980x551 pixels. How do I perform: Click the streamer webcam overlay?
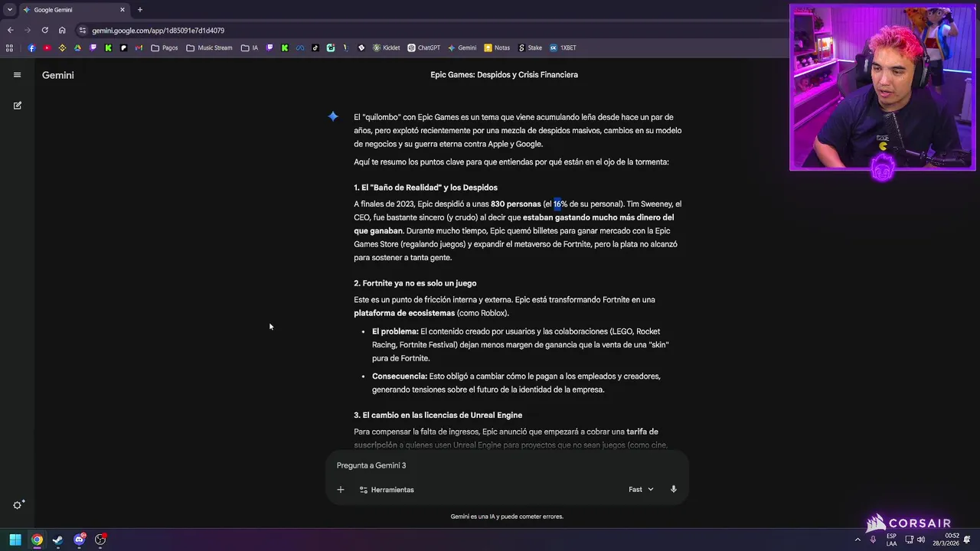coord(883,87)
